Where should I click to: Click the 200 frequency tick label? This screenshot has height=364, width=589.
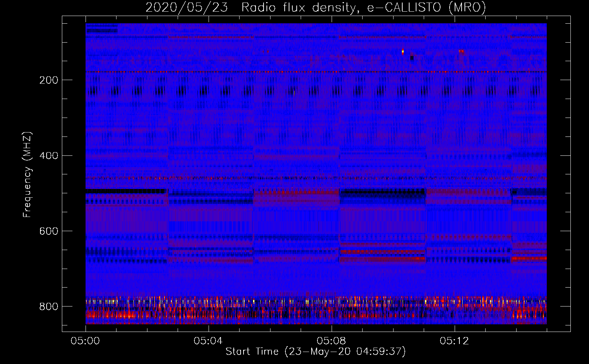pyautogui.click(x=49, y=80)
